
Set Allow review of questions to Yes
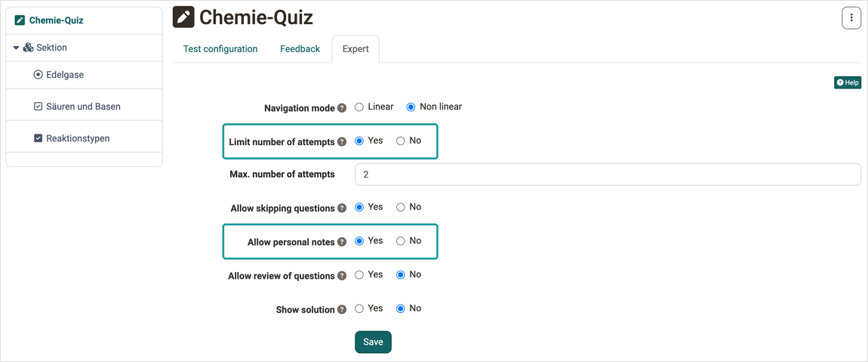coord(359,274)
